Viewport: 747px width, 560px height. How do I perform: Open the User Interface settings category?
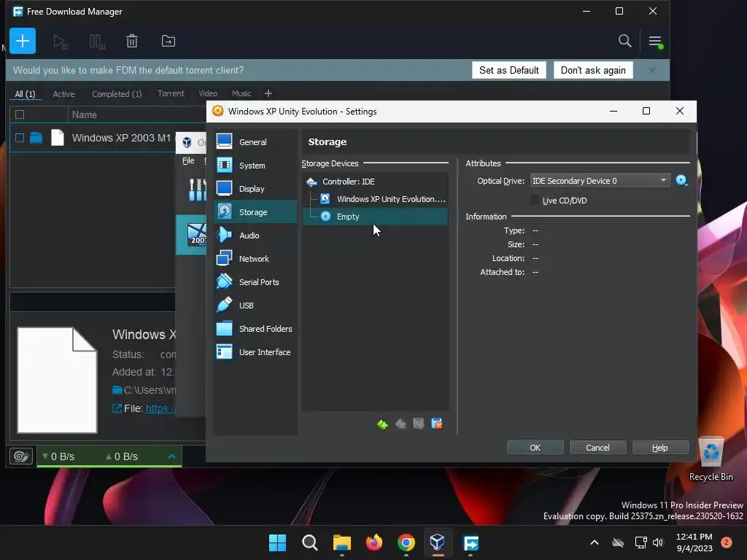tap(255, 352)
